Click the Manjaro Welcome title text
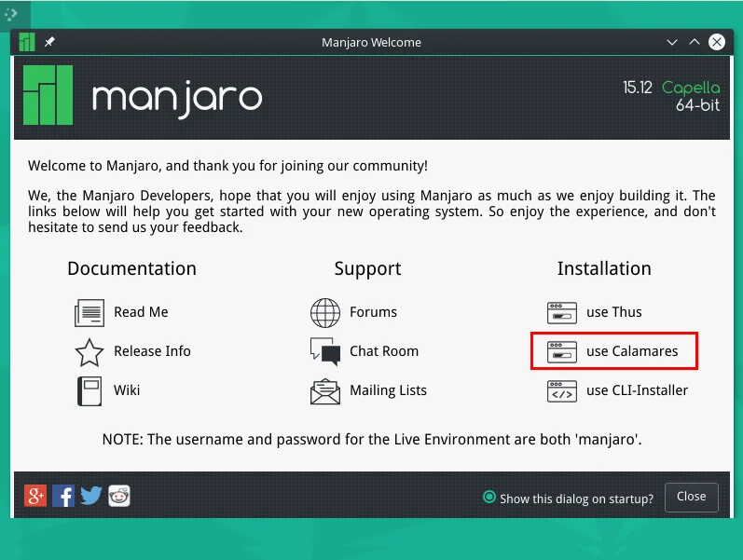 [371, 43]
